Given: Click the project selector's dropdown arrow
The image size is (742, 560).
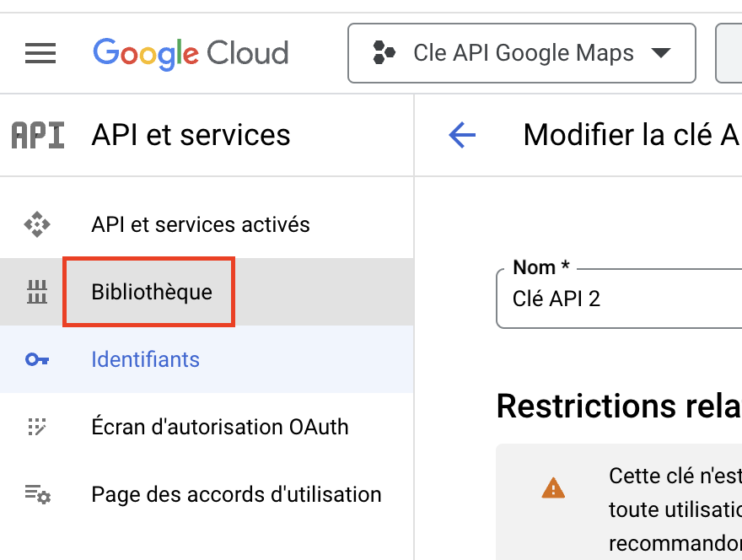Looking at the screenshot, I should 661,54.
